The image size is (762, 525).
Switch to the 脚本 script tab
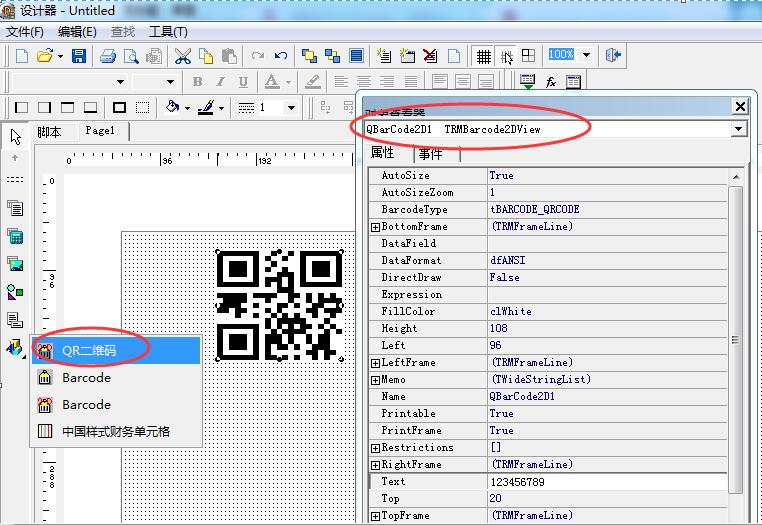click(49, 132)
